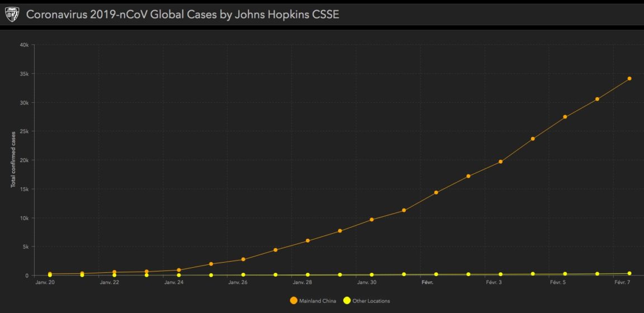644x313 pixels.
Task: Select the Mainland China point on Janv. 28
Action: (307, 241)
